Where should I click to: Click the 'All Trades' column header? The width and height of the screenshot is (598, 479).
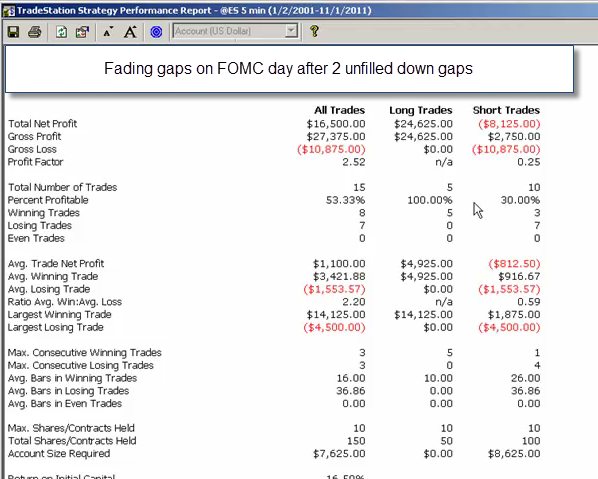pos(339,110)
